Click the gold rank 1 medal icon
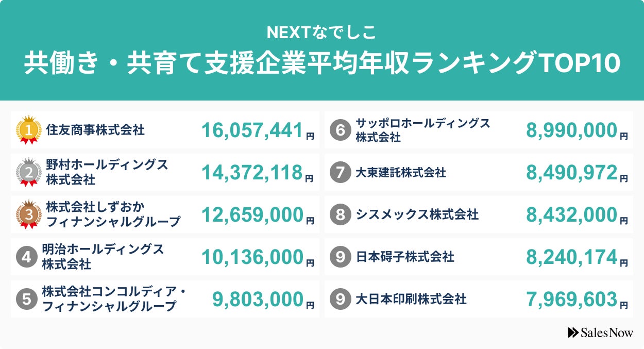This screenshot has height=349, width=644. point(29,130)
